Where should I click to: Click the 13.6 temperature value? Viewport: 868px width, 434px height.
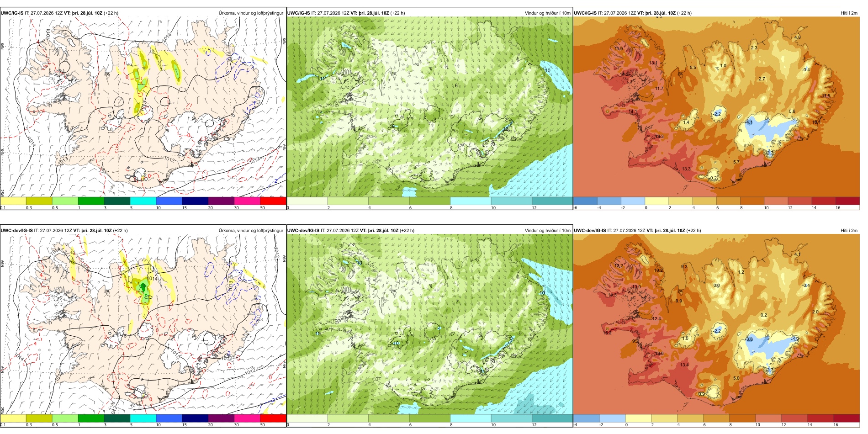659,354
